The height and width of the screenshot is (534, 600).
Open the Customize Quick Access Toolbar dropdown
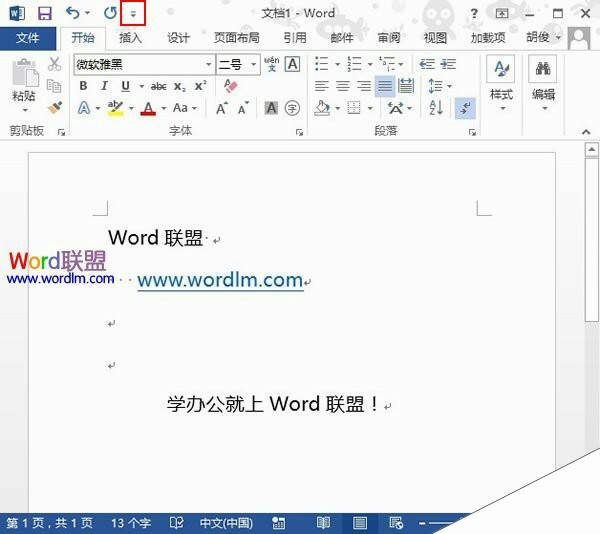click(x=133, y=14)
